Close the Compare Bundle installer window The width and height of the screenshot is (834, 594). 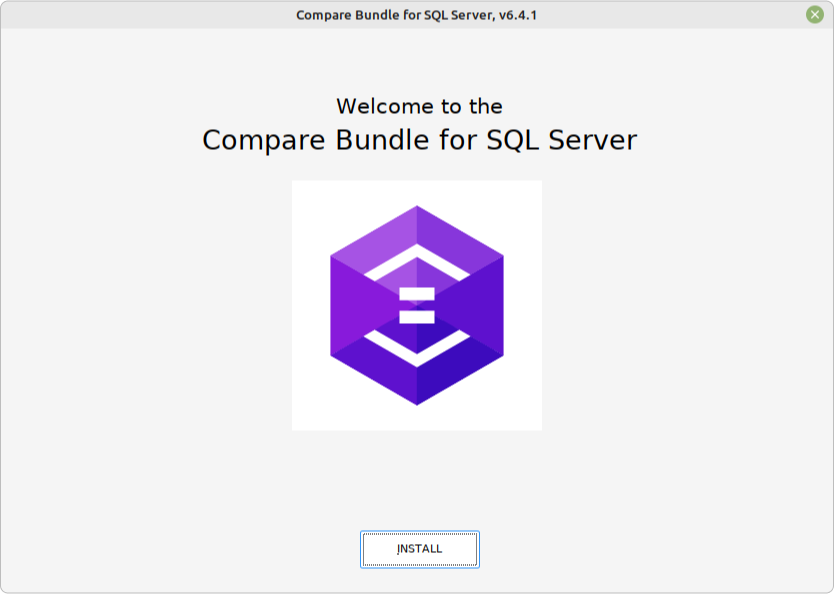click(x=814, y=14)
